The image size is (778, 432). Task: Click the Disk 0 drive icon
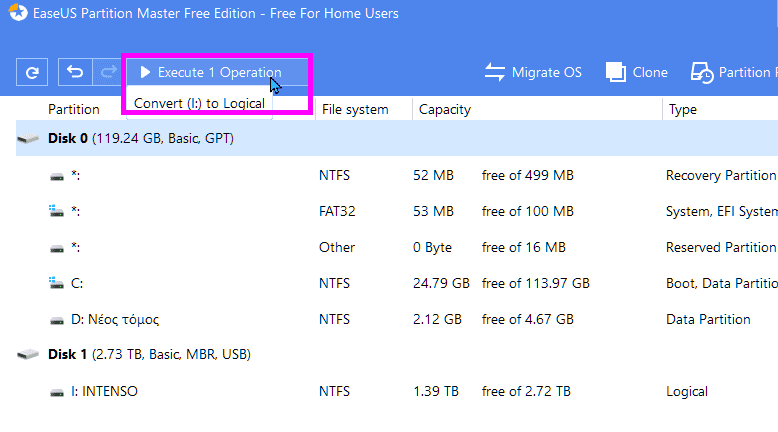pos(28,138)
